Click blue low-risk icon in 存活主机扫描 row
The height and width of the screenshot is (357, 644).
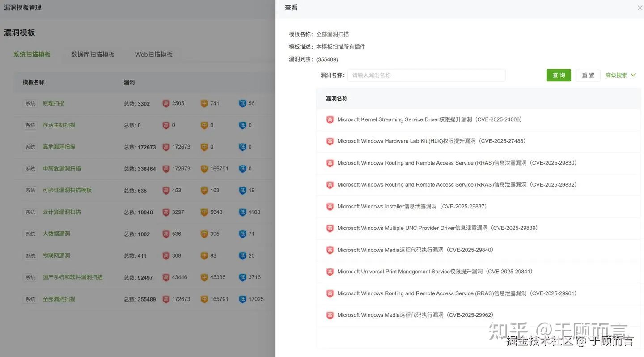[x=243, y=125]
